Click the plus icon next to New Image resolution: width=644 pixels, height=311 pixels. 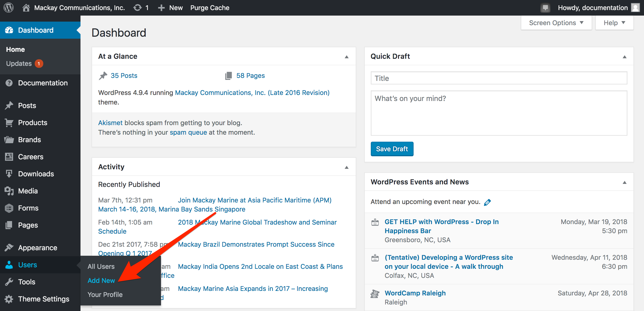[161, 8]
